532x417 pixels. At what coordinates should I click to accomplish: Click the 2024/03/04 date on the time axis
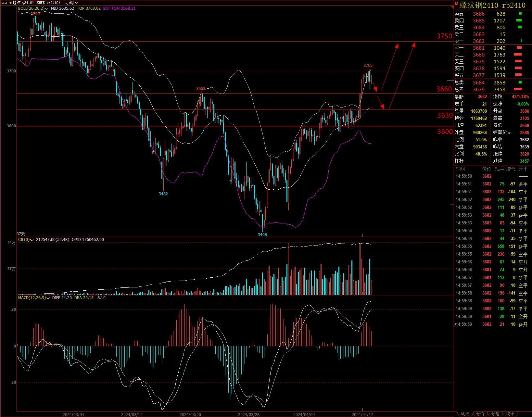73,414
